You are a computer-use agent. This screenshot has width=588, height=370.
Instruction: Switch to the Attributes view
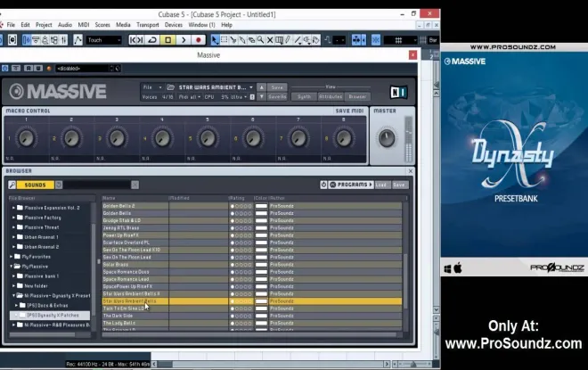(x=331, y=97)
